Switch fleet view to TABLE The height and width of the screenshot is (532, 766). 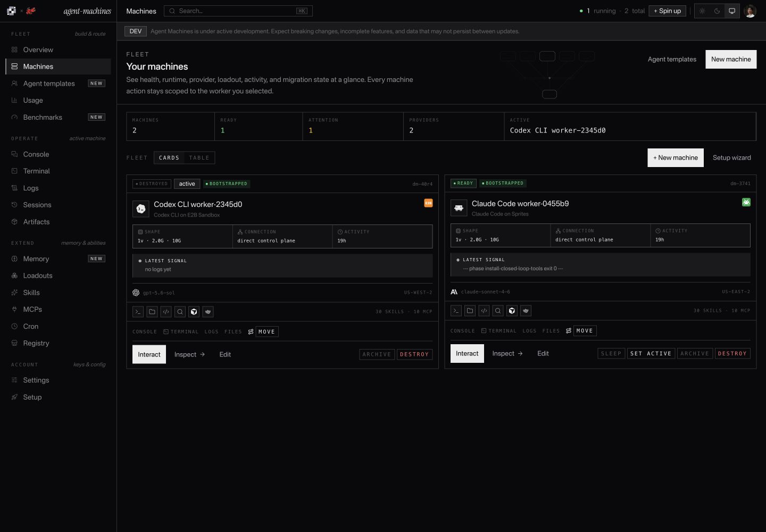tap(199, 157)
